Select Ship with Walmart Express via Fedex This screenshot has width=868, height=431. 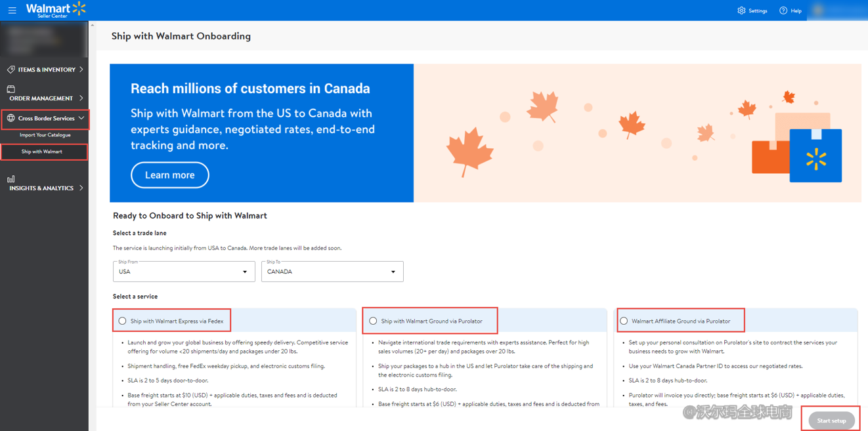point(123,321)
